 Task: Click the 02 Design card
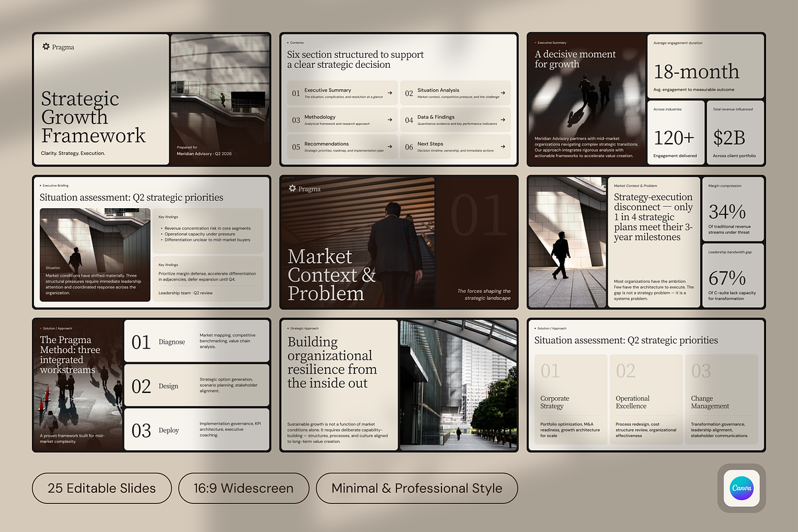[197, 385]
